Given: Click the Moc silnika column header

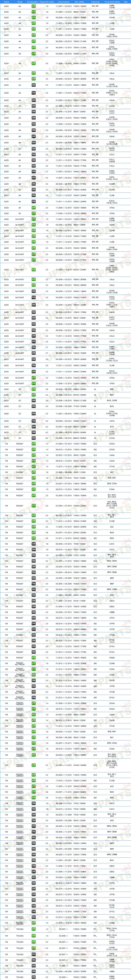Looking at the screenshot, I should pyautogui.click(x=80, y=2).
